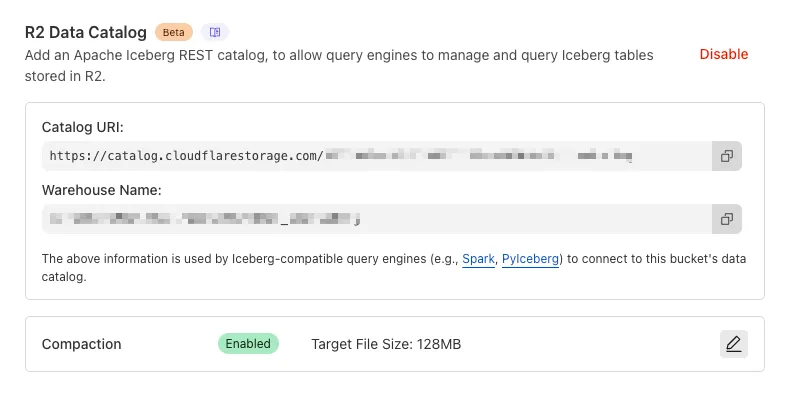
Task: Open the Spark link
Action: (x=477, y=259)
